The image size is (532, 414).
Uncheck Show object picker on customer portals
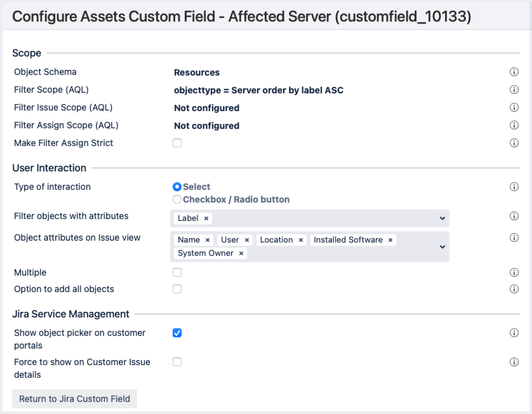pyautogui.click(x=177, y=333)
